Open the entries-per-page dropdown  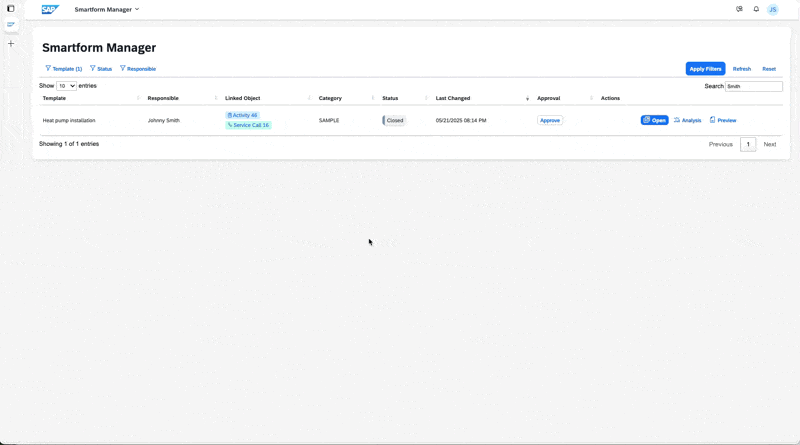pos(66,86)
